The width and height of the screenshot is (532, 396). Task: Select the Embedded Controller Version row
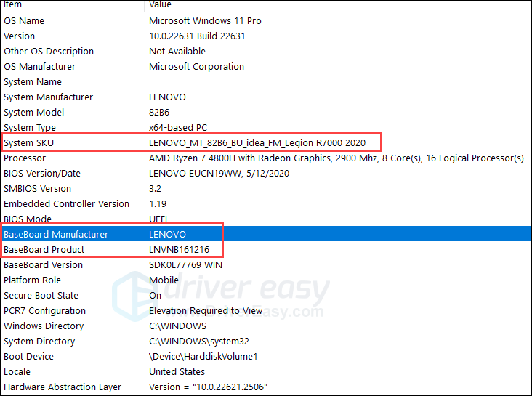pyautogui.click(x=266, y=204)
